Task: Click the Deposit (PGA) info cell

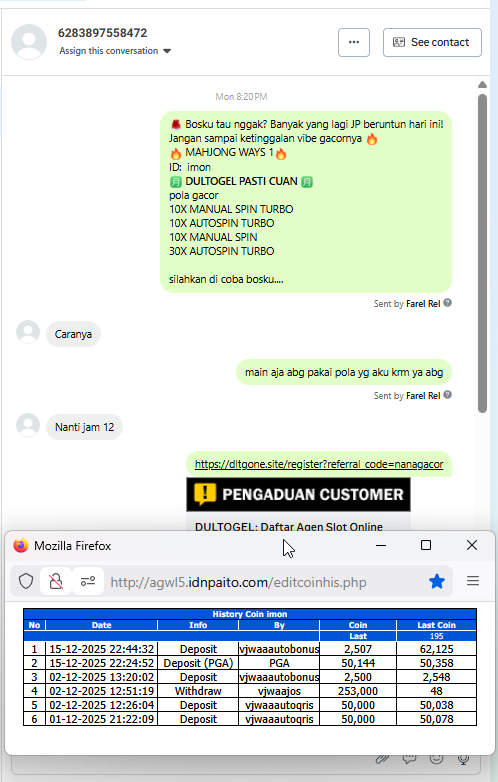Action: (x=198, y=663)
